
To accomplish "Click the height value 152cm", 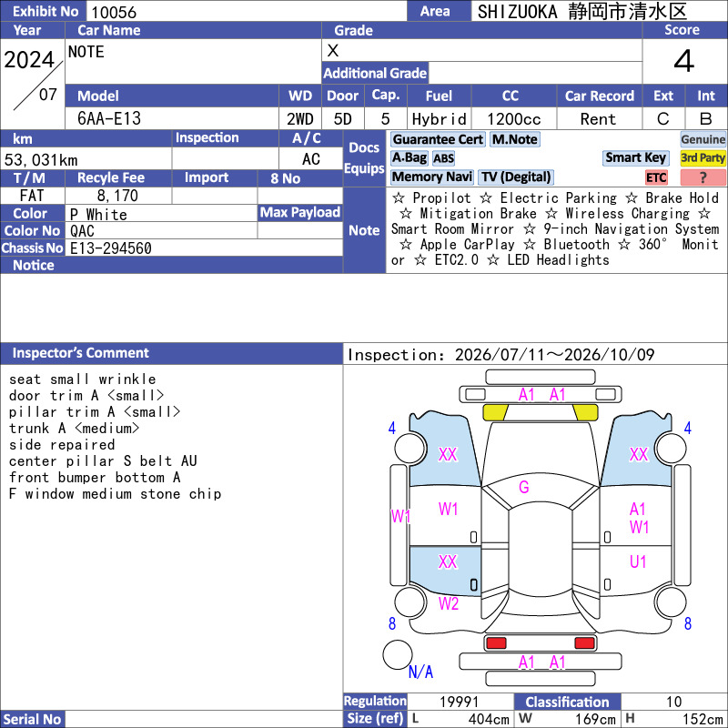I will tap(702, 720).
